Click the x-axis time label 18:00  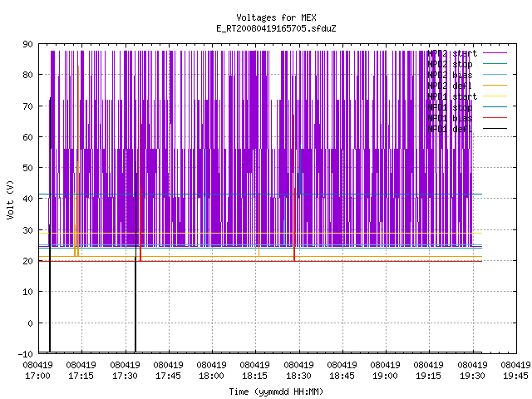[211, 376]
